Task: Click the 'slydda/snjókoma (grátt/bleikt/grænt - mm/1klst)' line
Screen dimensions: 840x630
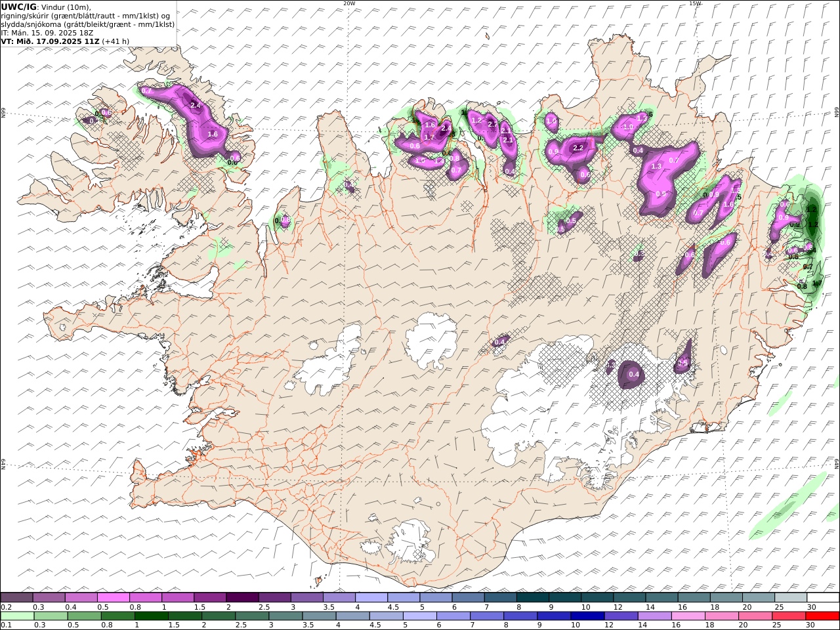Action: (88, 24)
